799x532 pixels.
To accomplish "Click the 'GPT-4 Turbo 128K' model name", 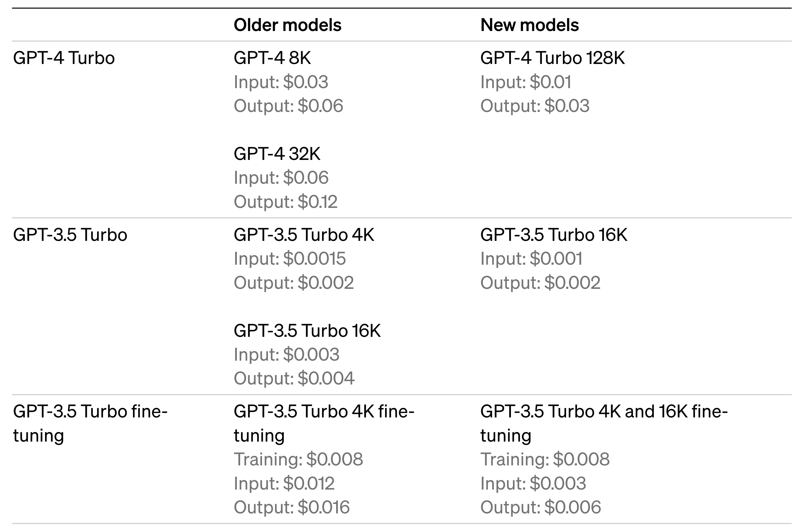I will coord(552,58).
